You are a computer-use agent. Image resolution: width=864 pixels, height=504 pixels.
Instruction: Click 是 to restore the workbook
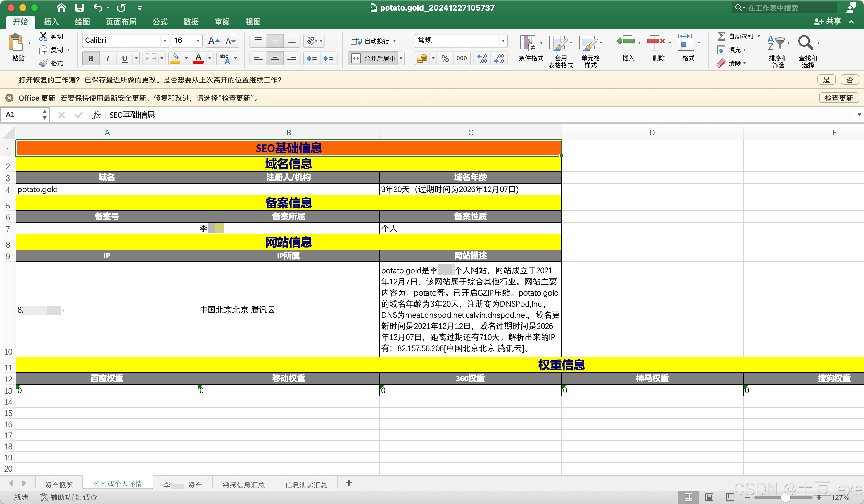coord(826,80)
